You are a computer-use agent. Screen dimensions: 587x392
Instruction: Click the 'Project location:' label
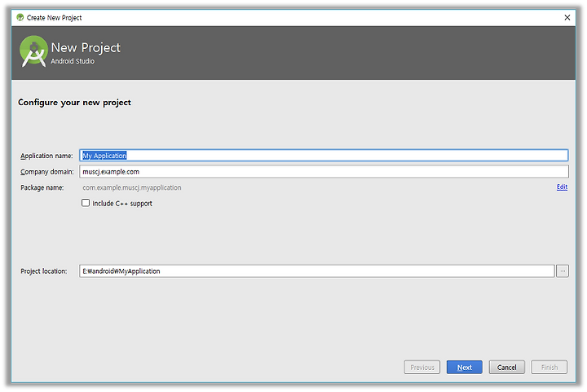44,271
